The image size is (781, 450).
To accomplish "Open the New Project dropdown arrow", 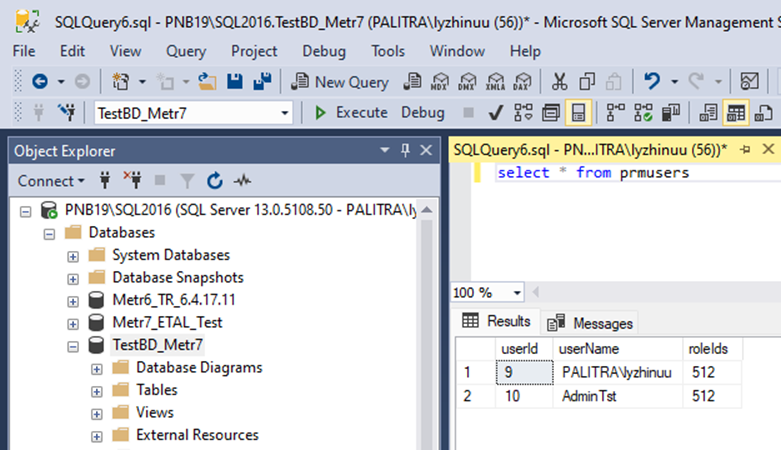I will [142, 81].
